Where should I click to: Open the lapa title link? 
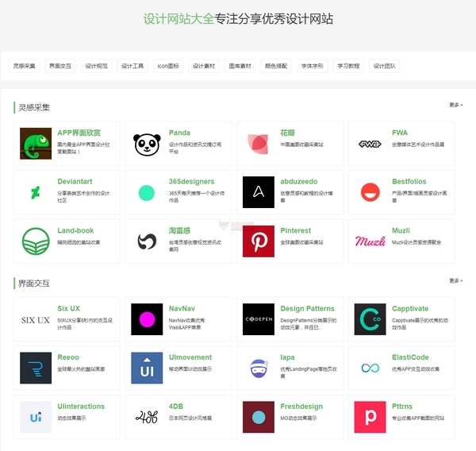(287, 357)
